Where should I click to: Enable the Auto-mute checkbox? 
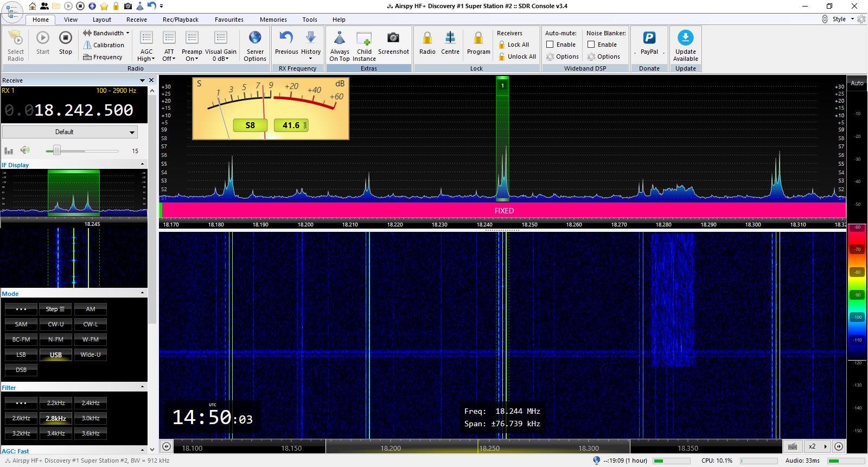tap(550, 45)
